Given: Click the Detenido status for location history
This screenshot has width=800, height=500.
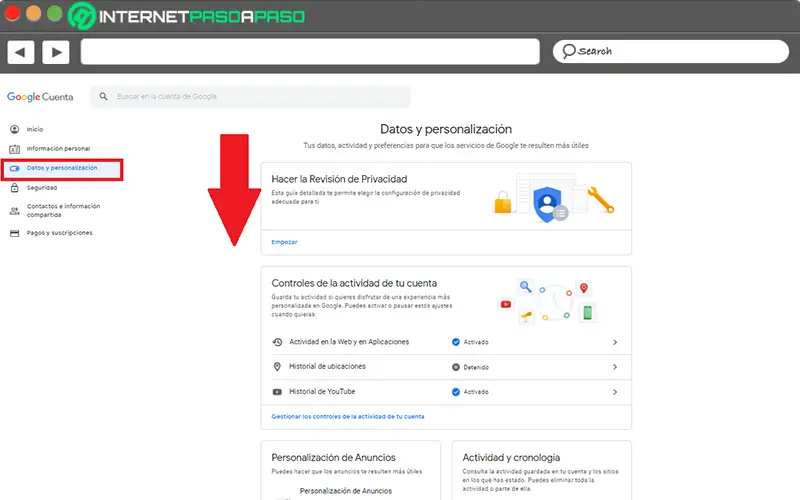Looking at the screenshot, I should pos(470,367).
